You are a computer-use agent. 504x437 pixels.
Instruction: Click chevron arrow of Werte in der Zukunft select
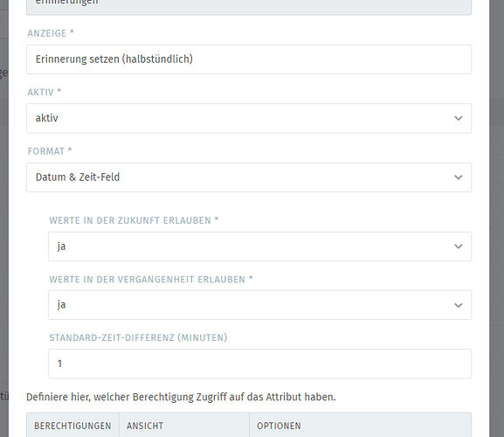click(459, 246)
